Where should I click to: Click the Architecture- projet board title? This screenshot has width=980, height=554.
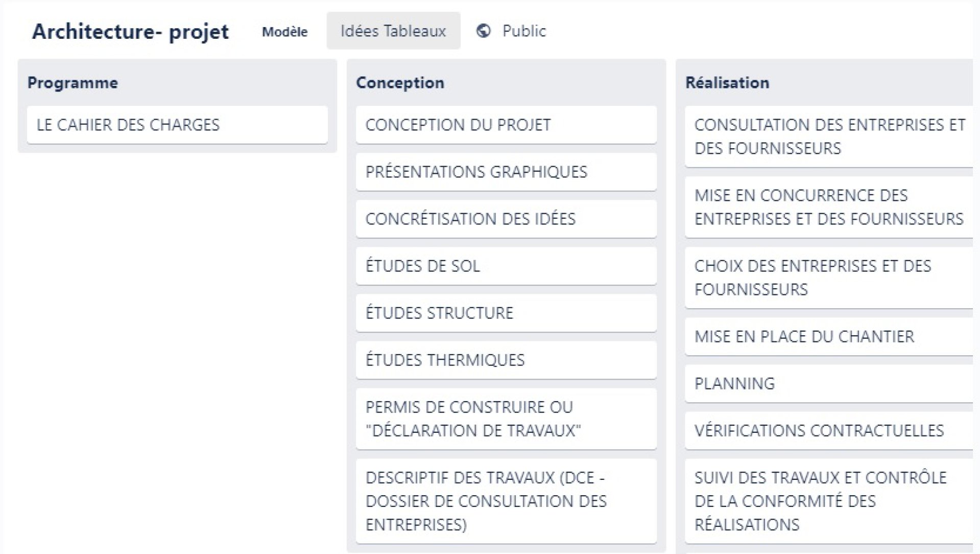tap(130, 31)
